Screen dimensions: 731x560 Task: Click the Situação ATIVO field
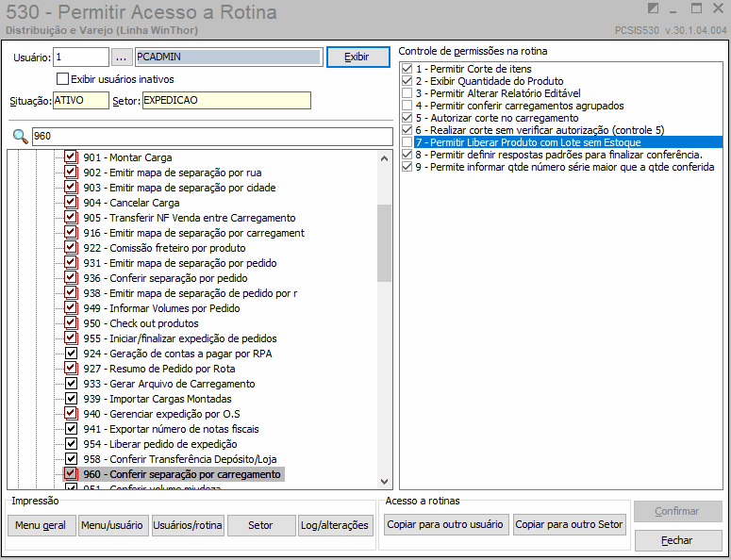tap(81, 100)
